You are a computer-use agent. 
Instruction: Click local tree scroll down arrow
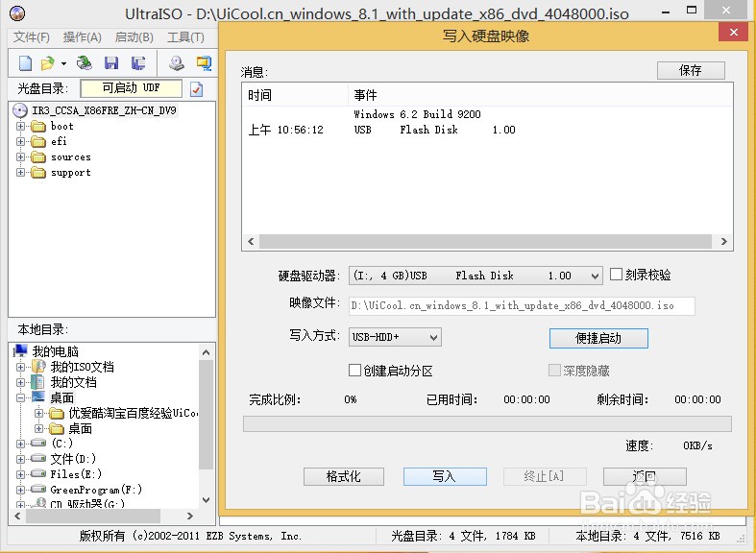click(206, 499)
